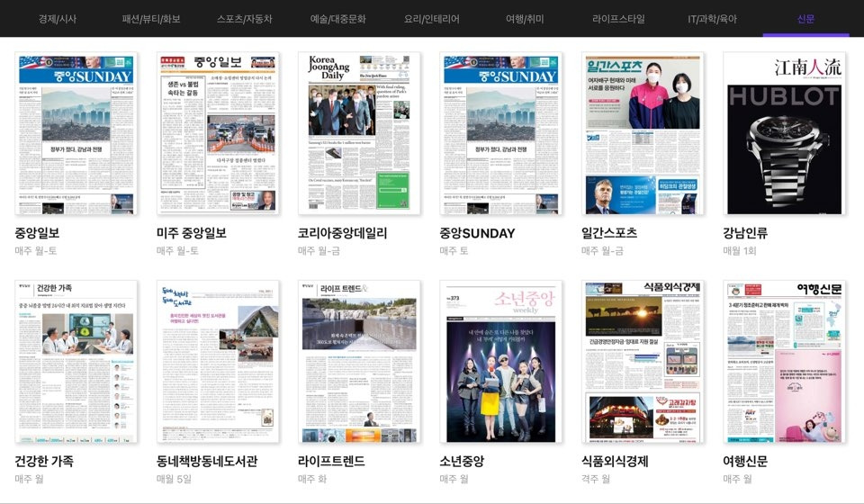This screenshot has height=504, width=864.
Task: Open the 강남인류 Hublot watch cover
Action: tap(784, 133)
